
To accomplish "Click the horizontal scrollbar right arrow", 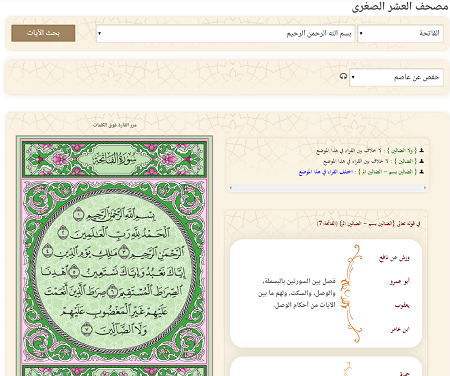I will point(425,188).
